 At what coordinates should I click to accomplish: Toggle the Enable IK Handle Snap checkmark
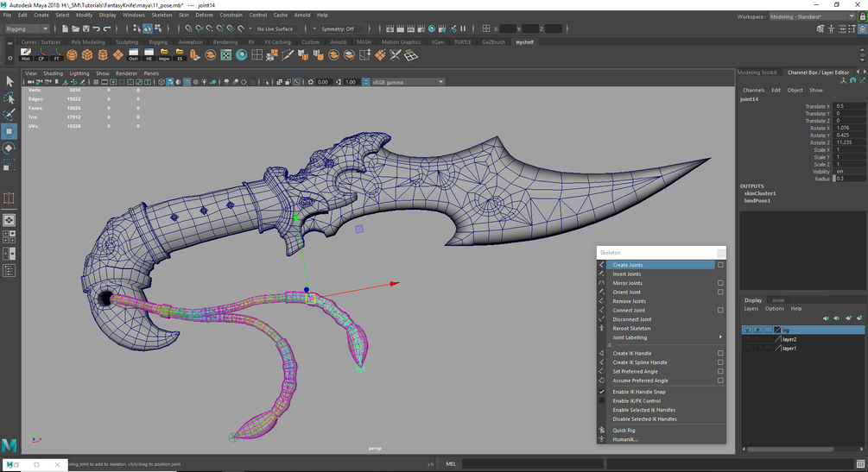pos(602,392)
